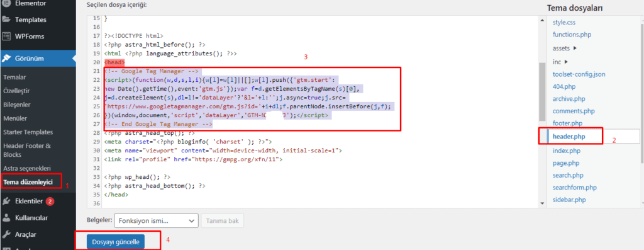Expand the assets folder

[x=564, y=48]
